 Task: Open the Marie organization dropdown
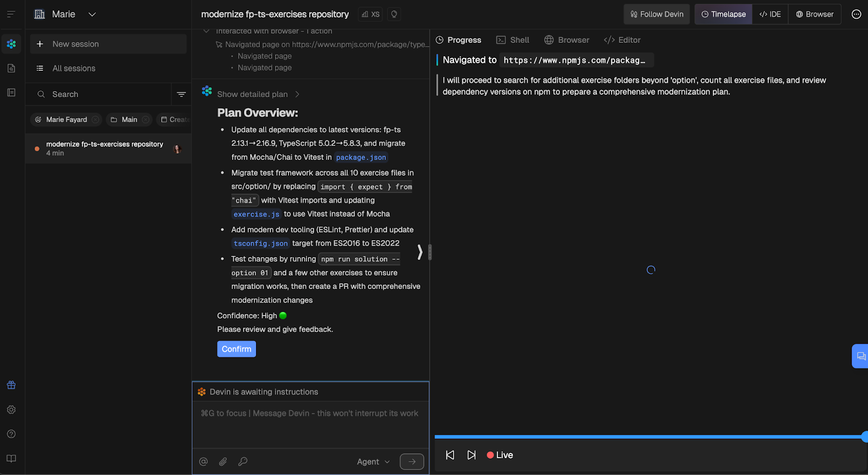pos(65,14)
